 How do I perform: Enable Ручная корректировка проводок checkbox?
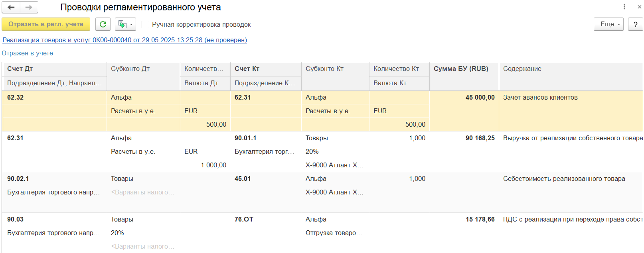[146, 25]
